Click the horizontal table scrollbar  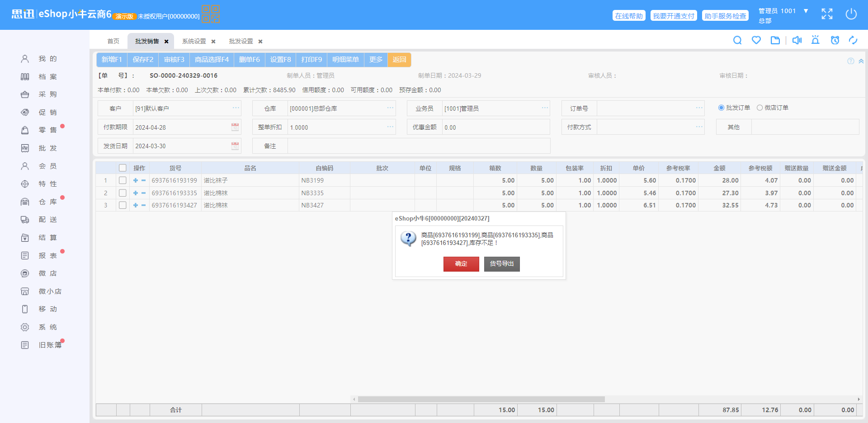click(481, 399)
